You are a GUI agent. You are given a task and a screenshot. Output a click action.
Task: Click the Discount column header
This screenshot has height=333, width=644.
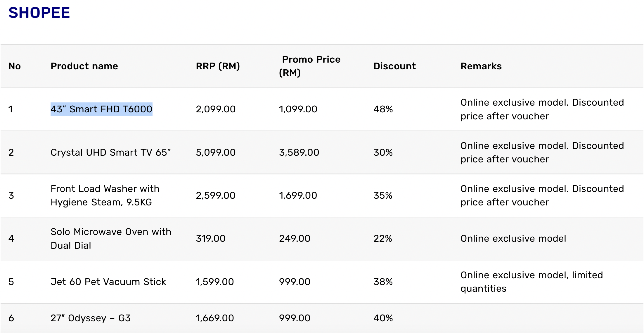394,66
